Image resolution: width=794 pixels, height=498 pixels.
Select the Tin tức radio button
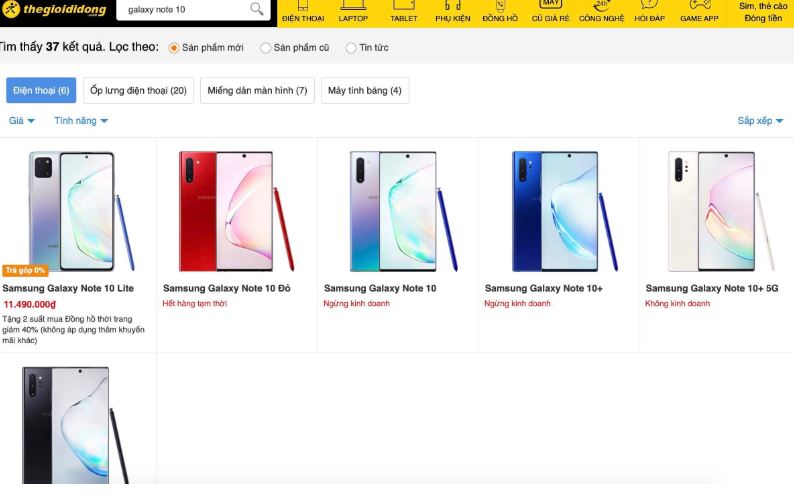(x=351, y=48)
